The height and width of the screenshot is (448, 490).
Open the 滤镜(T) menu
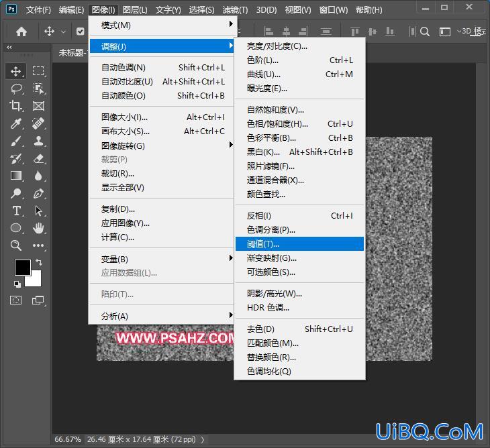[235, 10]
